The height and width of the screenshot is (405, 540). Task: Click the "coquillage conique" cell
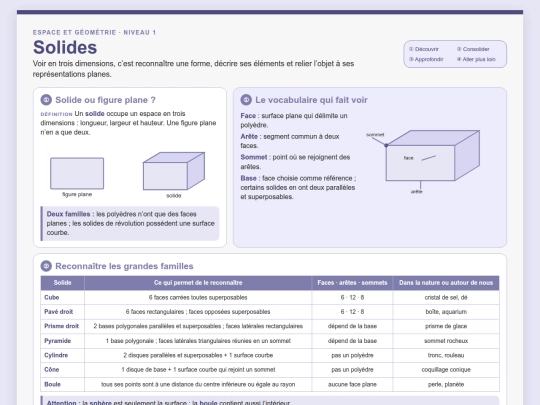[x=446, y=370]
